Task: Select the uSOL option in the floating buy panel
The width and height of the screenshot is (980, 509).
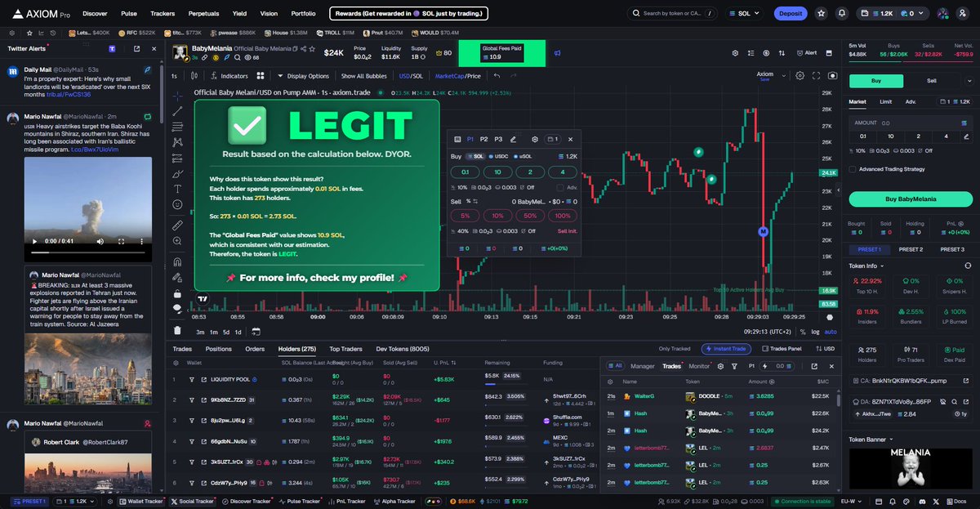Action: coord(523,156)
